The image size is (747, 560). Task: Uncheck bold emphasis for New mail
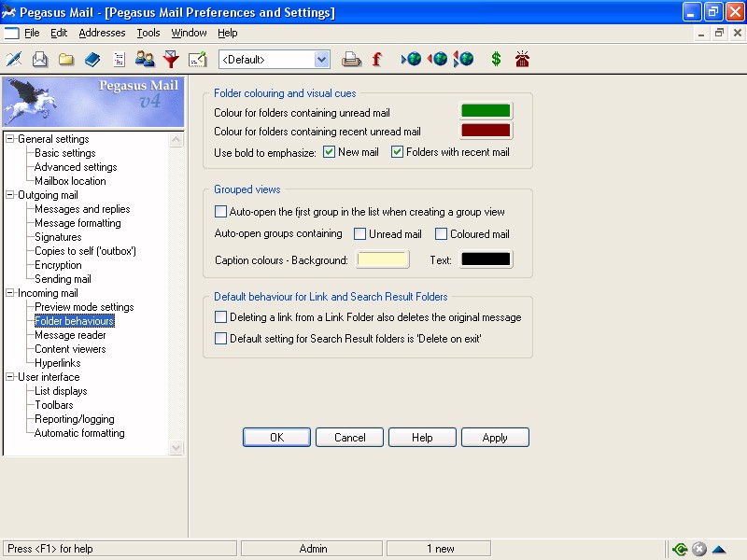(329, 152)
